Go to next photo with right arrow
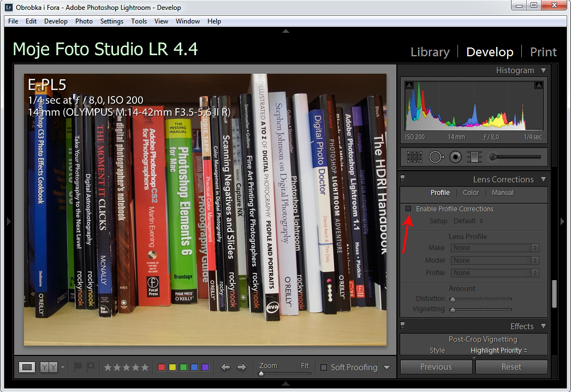The image size is (571, 392). coord(242,367)
